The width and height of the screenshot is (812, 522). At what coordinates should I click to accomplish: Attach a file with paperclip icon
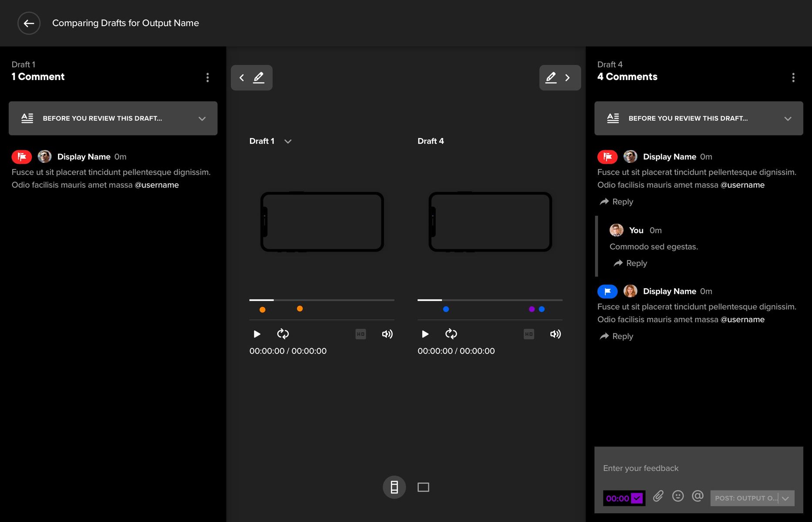click(x=658, y=496)
